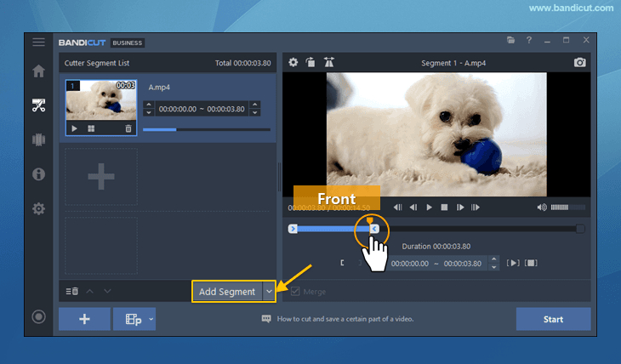The image size is (621, 364).
Task: Decrease segment 1 start time
Action: click(149, 112)
